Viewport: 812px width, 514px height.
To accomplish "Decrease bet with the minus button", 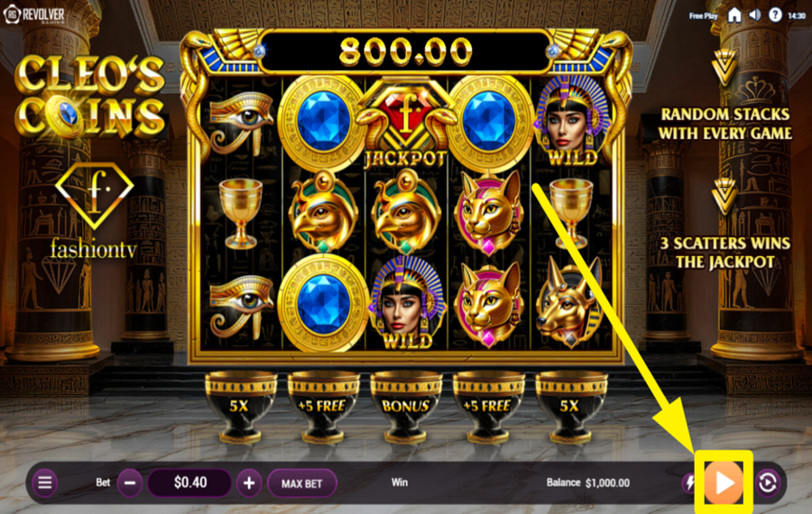I will 130,483.
